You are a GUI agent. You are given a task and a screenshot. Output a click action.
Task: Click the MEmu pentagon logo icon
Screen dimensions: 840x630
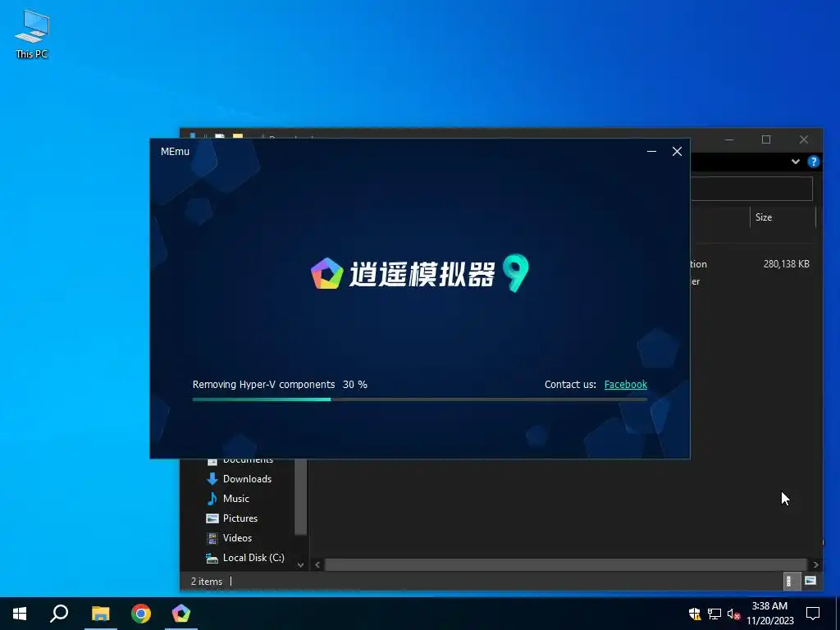[x=326, y=273]
